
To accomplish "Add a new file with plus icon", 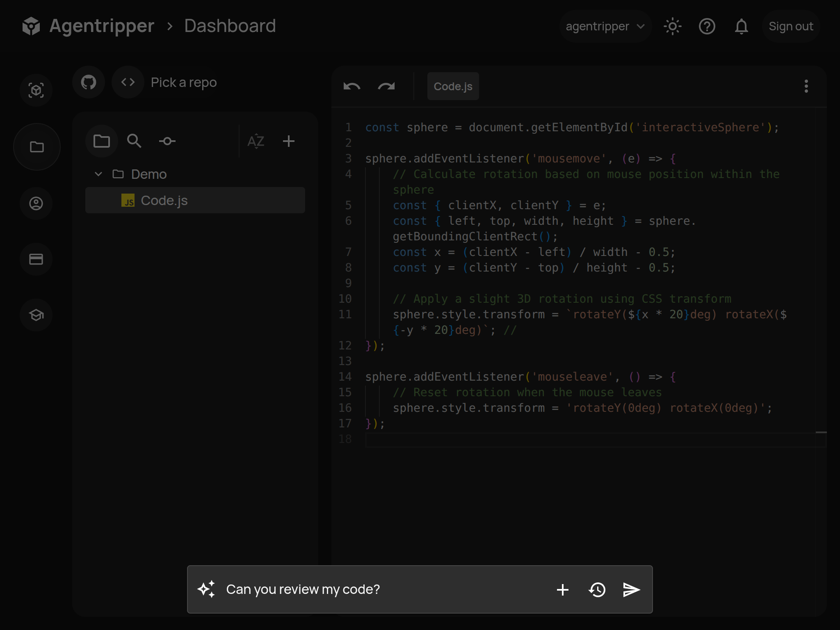I will point(289,141).
